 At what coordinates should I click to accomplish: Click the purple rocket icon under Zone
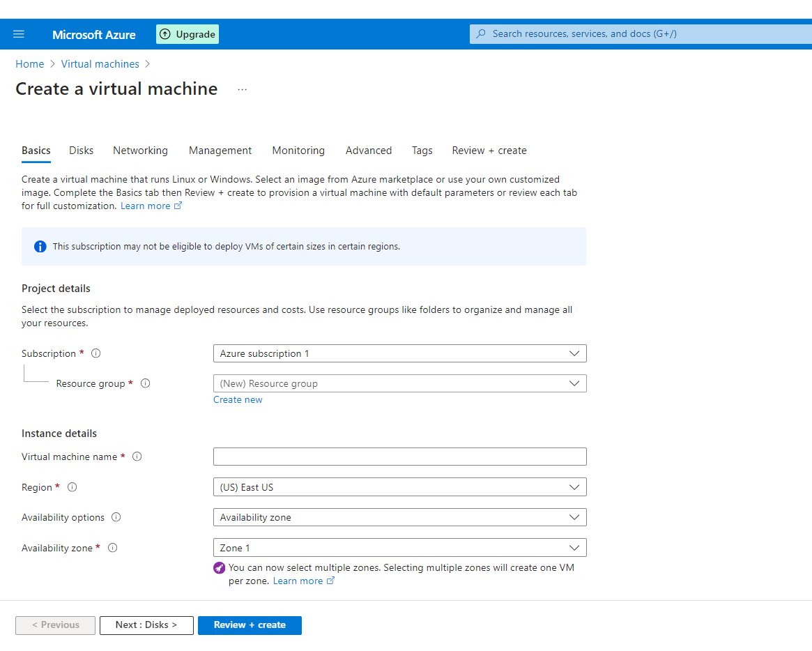pos(219,568)
